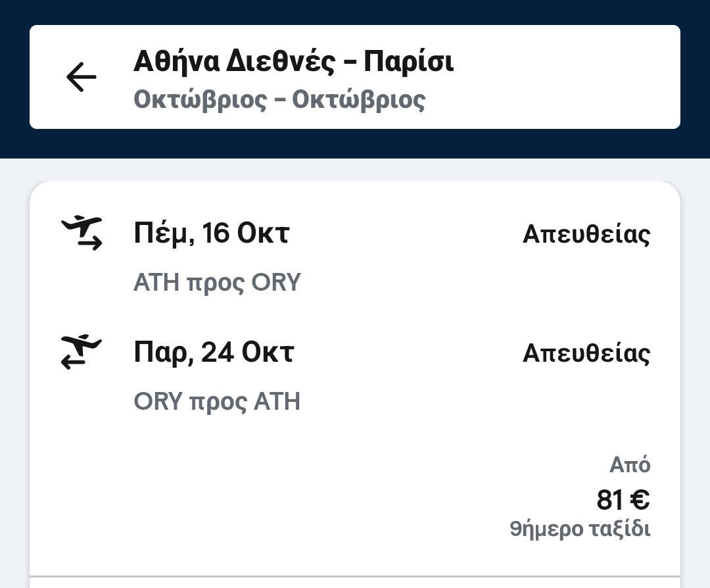The width and height of the screenshot is (710, 588).
Task: Tap the dark navy header area
Action: 355,12
